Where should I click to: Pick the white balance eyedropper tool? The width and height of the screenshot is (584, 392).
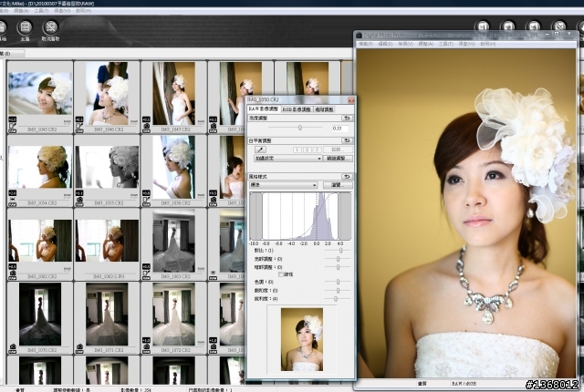[x=260, y=150]
